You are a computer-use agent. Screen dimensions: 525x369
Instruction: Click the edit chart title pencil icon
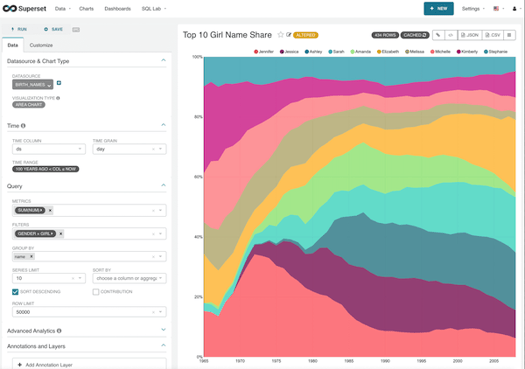289,35
